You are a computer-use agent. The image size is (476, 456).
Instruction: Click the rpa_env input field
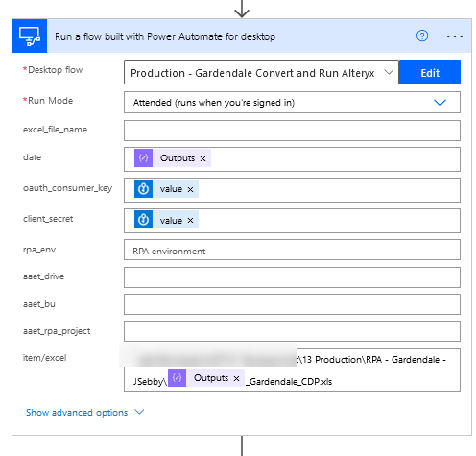[292, 250]
